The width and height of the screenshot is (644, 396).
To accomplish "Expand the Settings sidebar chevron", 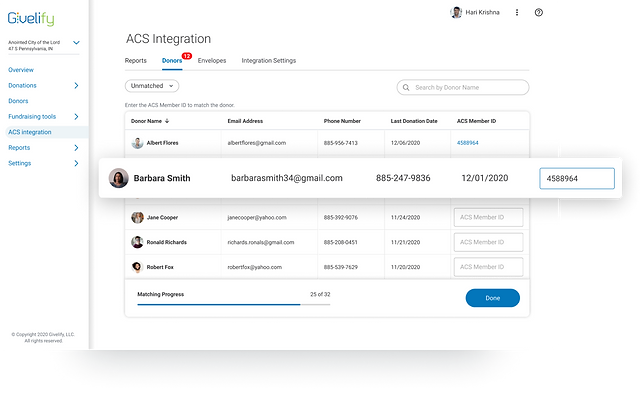I will pyautogui.click(x=76, y=163).
